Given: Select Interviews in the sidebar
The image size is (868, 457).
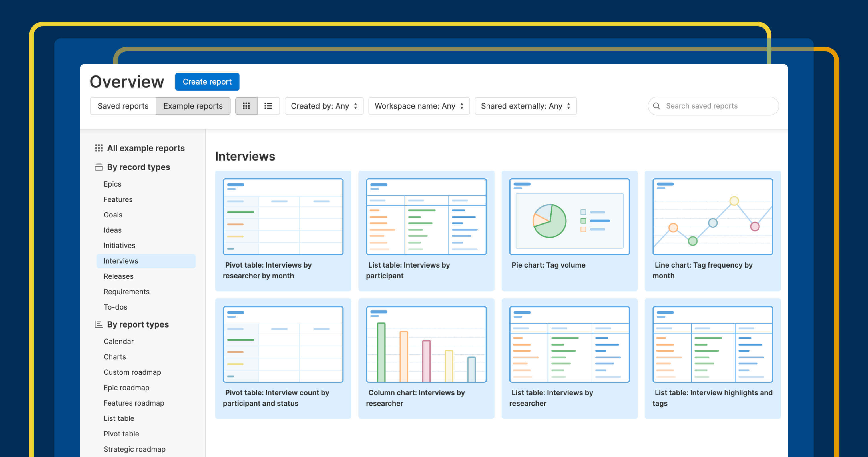Looking at the screenshot, I should click(146, 261).
